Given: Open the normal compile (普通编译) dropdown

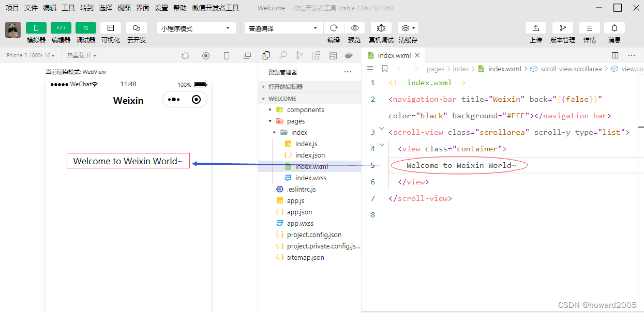Looking at the screenshot, I should [x=284, y=28].
